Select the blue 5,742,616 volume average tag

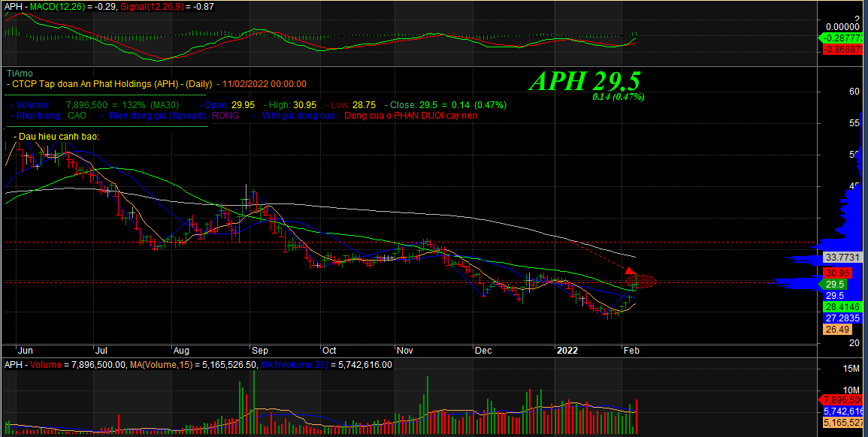844,411
